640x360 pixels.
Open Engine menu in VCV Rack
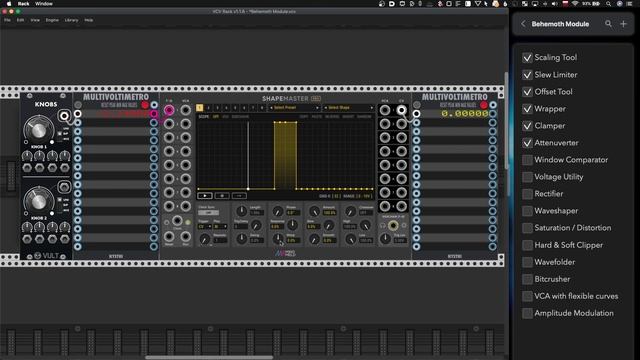point(52,20)
